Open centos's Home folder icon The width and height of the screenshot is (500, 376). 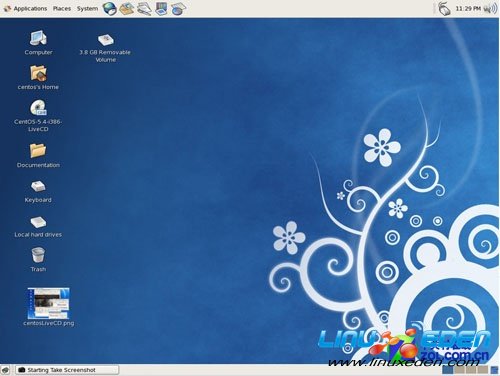(x=38, y=73)
